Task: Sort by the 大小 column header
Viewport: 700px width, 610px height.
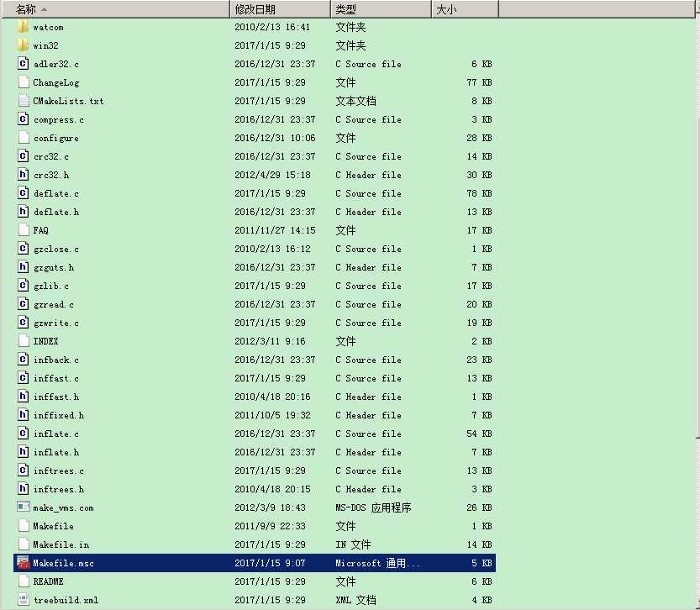Action: (x=466, y=9)
